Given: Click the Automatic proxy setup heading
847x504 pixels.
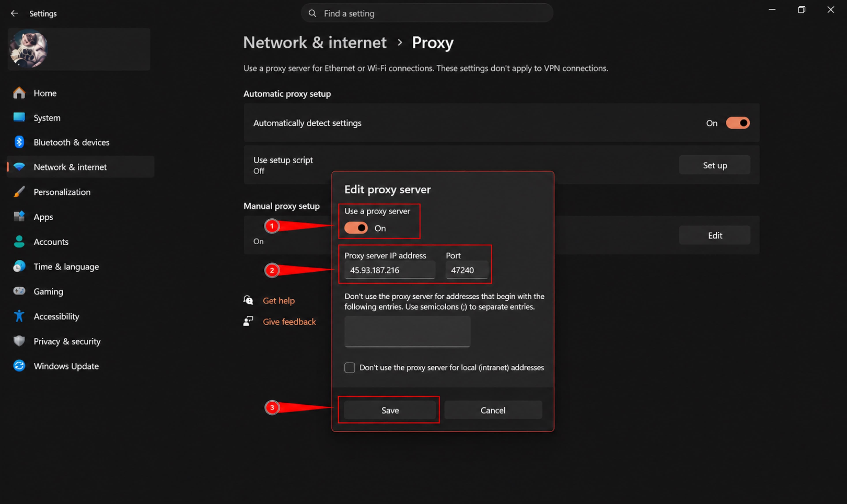Looking at the screenshot, I should point(287,94).
